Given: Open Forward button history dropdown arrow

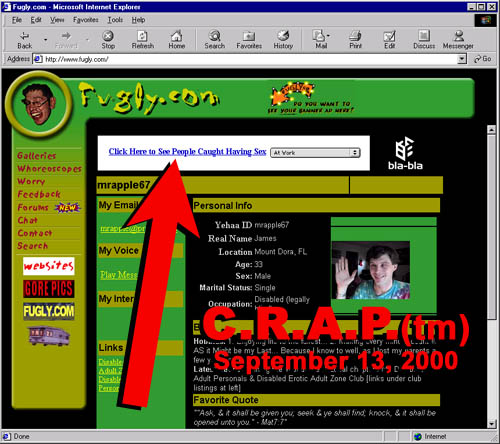Looking at the screenshot, I should (x=88, y=40).
